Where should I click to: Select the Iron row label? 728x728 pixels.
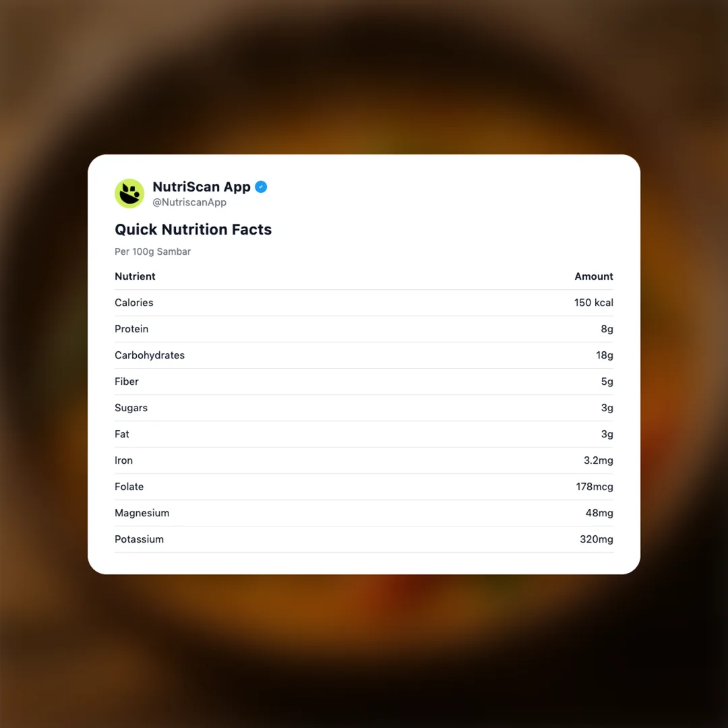coord(123,460)
